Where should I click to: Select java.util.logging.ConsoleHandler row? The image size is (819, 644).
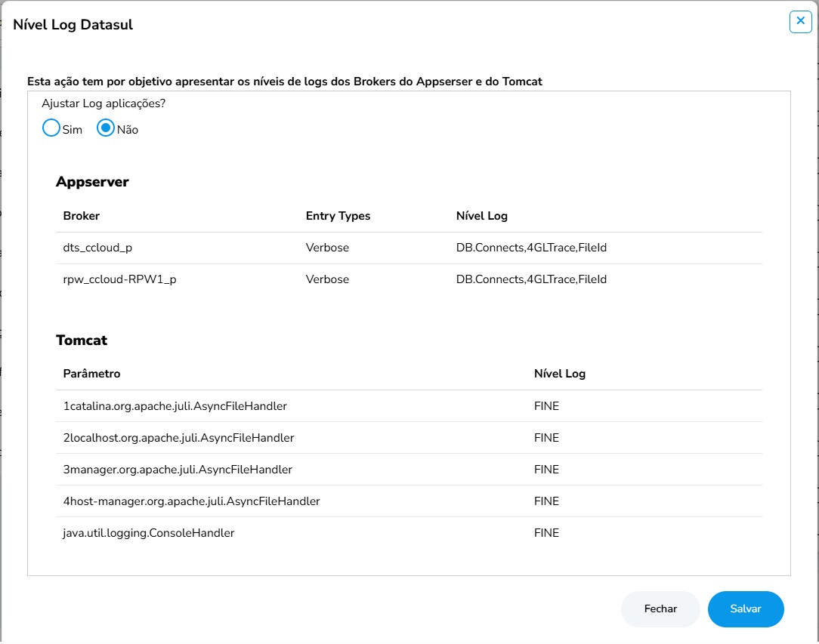tap(409, 533)
